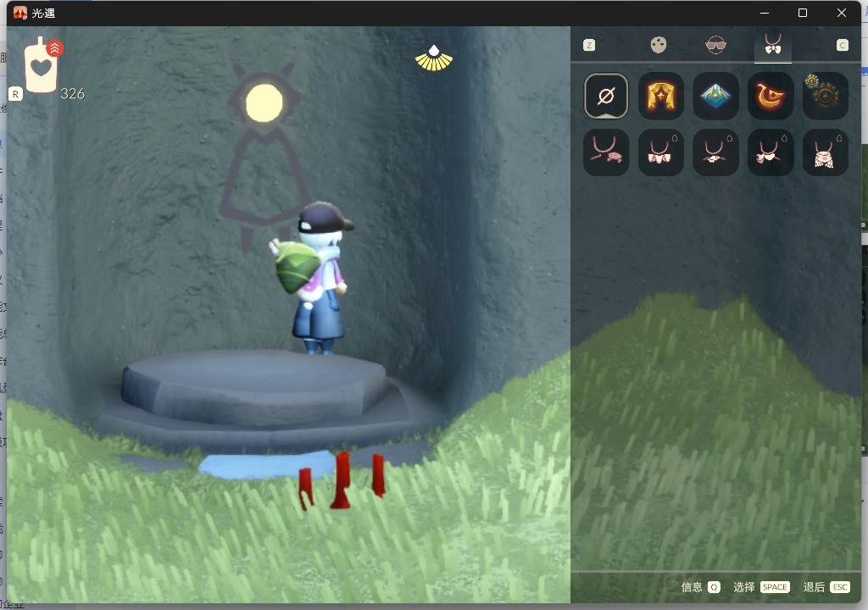The width and height of the screenshot is (868, 610).
Task: Equip the thin white ribbon necklace
Action: pyautogui.click(x=715, y=152)
